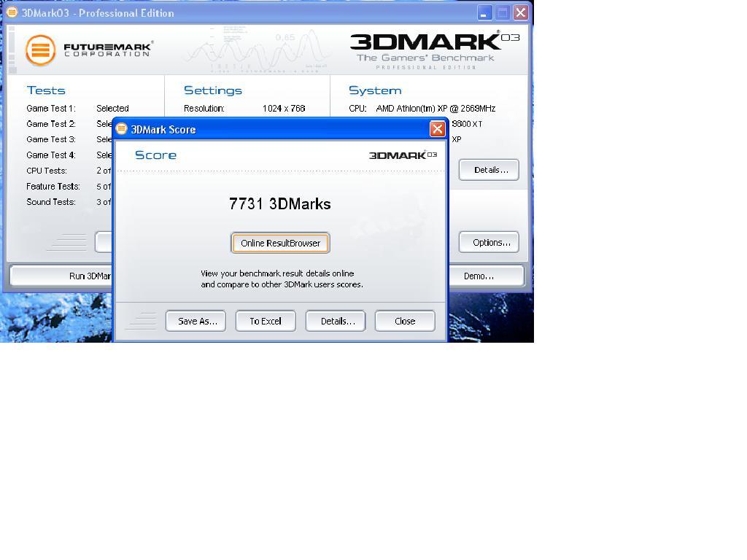Open System Details in main window
Viewport: 747px width, 560px height.
pyautogui.click(x=489, y=170)
